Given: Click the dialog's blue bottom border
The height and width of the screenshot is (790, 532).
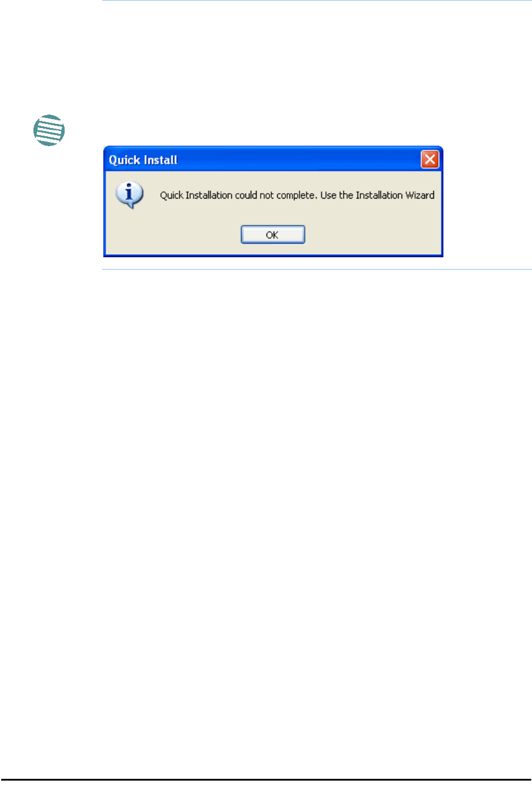Looking at the screenshot, I should point(273,256).
